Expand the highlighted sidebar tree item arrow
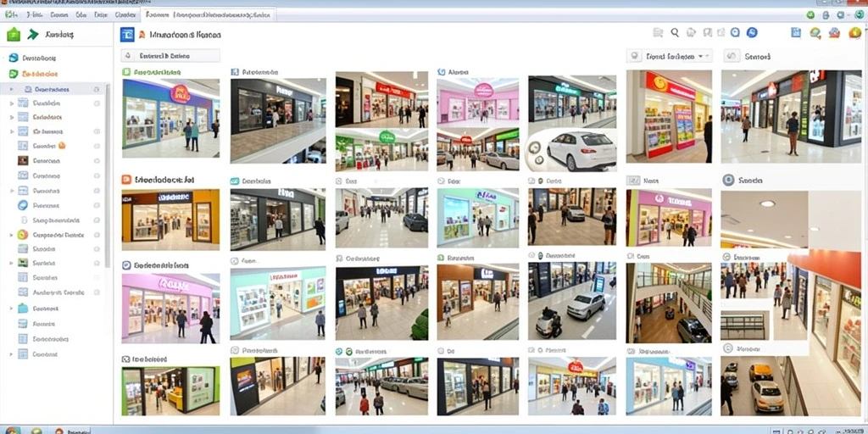Viewport: 868px width, 434px height. [12, 88]
